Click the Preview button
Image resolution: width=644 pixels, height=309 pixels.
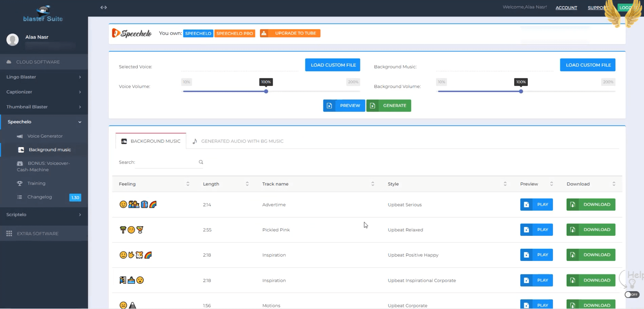click(344, 105)
